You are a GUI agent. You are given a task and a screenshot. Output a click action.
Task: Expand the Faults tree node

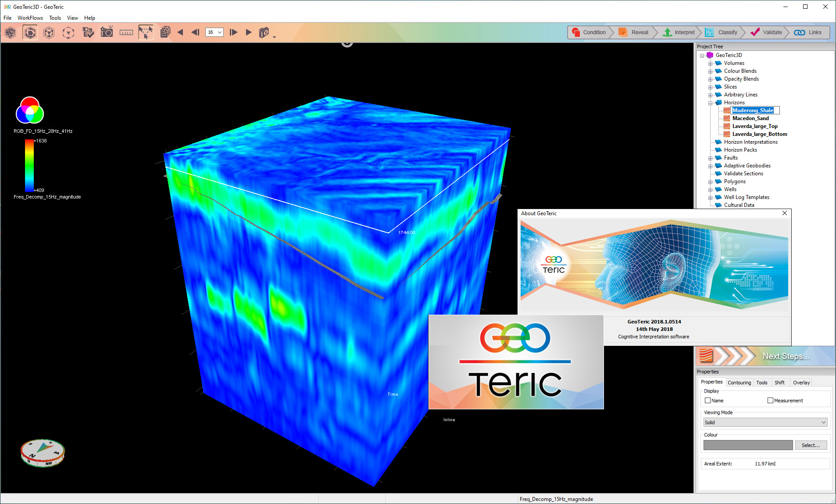[710, 158]
